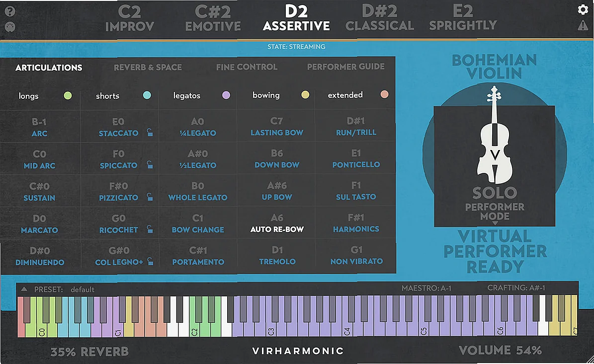Open the PERFORMER GUIDE tab
Screen dimensions: 594x364
[346, 67]
